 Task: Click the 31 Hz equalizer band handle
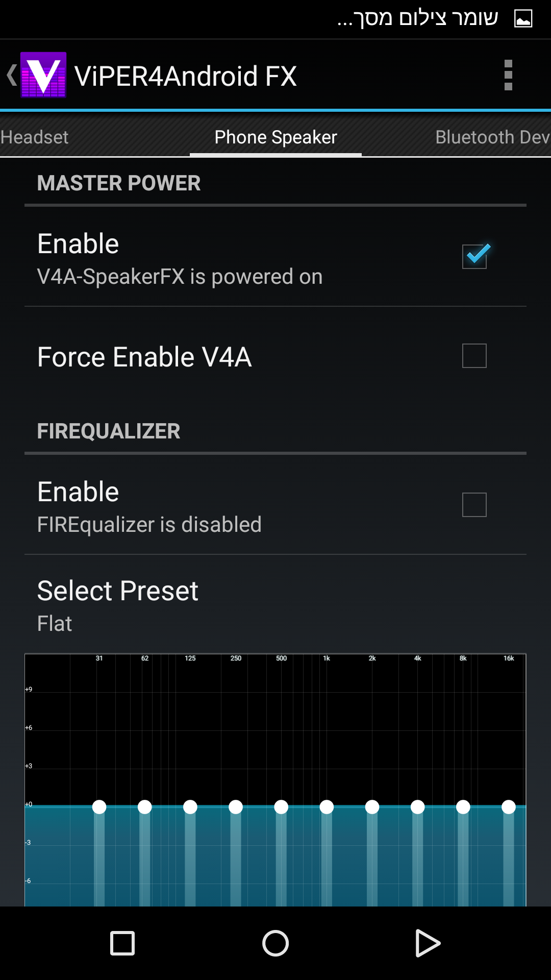[x=99, y=807]
